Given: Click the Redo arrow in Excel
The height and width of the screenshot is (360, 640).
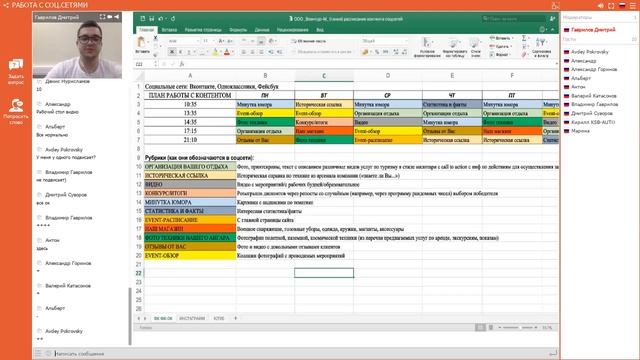Looking at the screenshot, I should click(173, 19).
